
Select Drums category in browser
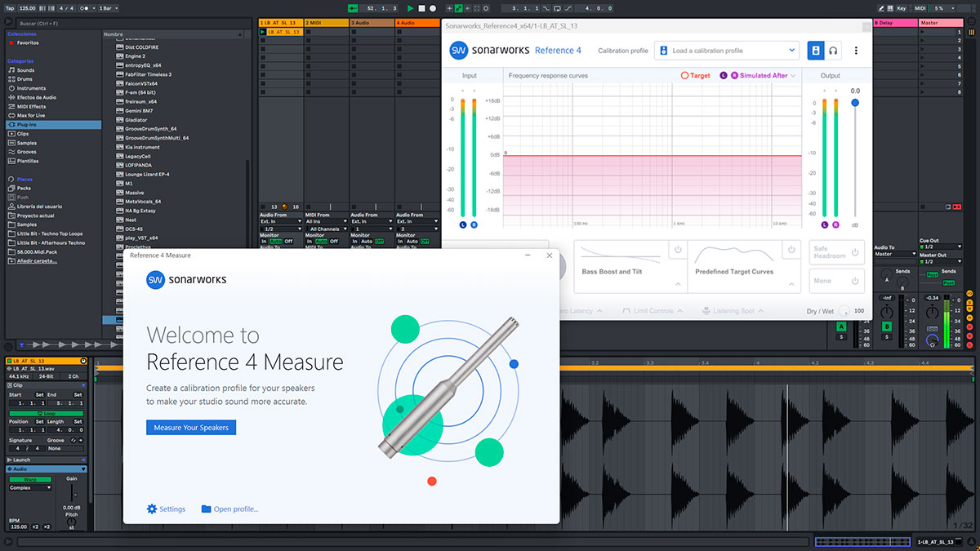point(25,79)
